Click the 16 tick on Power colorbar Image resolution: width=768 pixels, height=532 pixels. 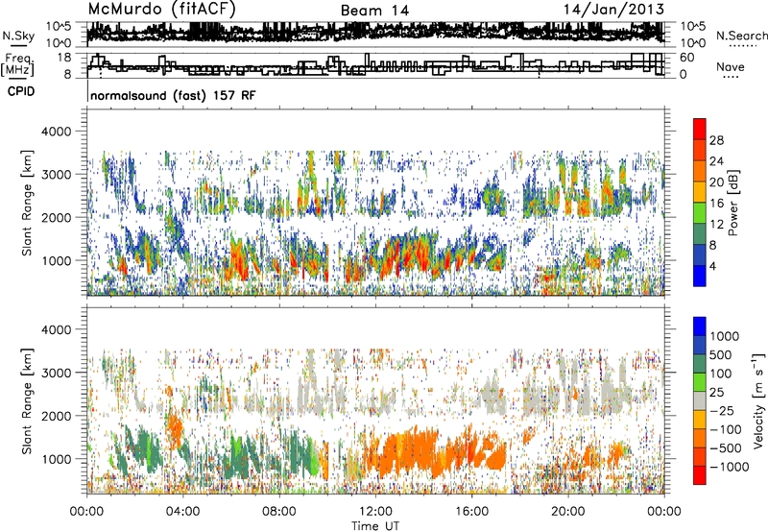(x=716, y=204)
